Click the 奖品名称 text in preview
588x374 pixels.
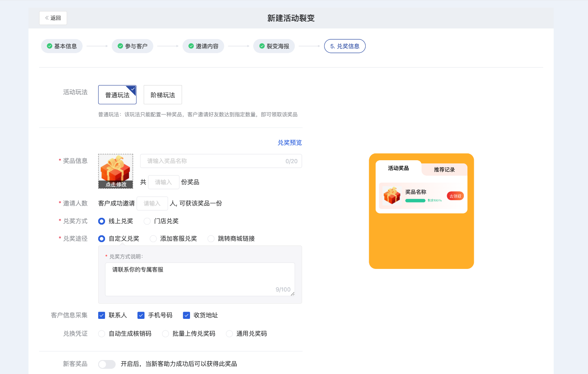(x=416, y=192)
